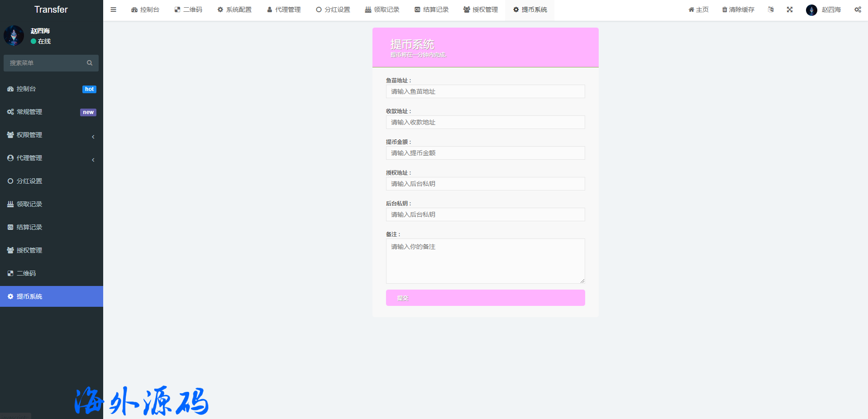The width and height of the screenshot is (868, 419).
Task: Open 二维码 in the left sidebar
Action: pos(26,273)
